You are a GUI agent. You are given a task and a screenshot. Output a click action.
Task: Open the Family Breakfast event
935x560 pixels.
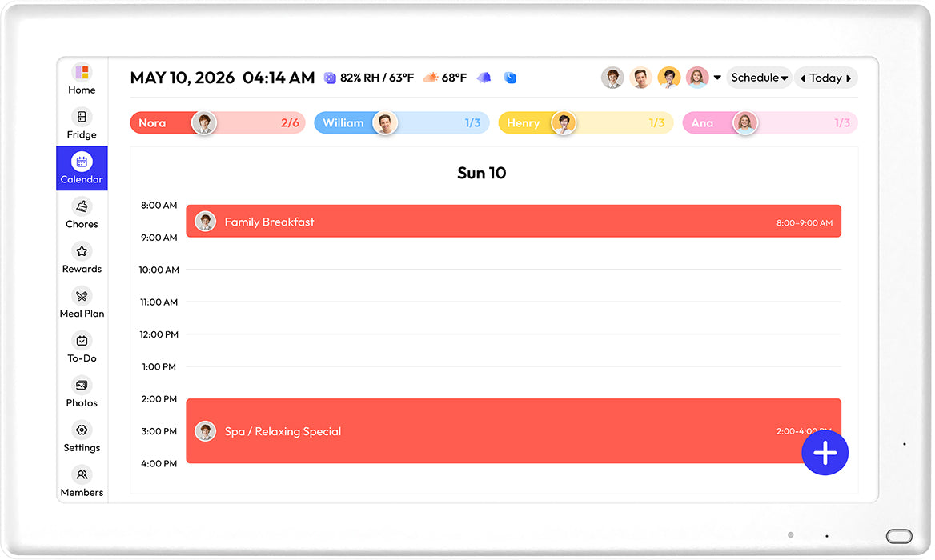click(513, 222)
